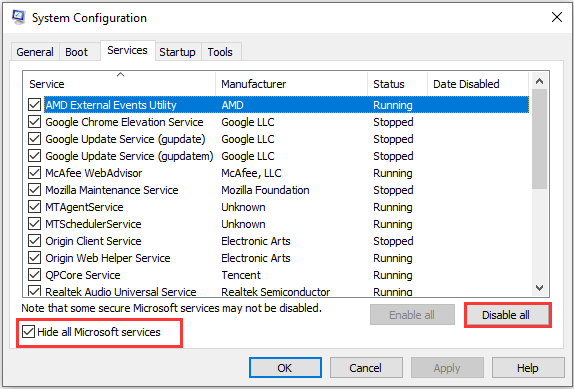Uncheck Google Update Service (gupdatem) checkbox
The width and height of the screenshot is (574, 389).
point(34,156)
